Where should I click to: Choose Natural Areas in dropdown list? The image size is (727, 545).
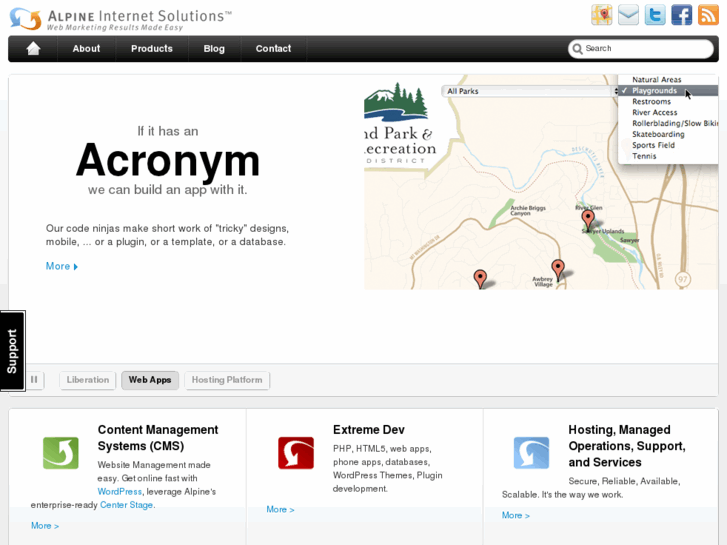(x=668, y=80)
